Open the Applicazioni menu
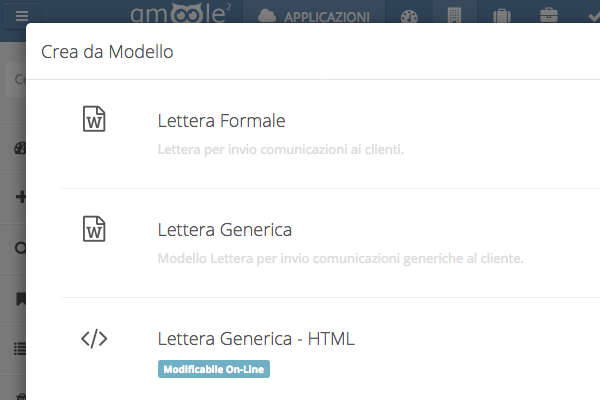 314,17
